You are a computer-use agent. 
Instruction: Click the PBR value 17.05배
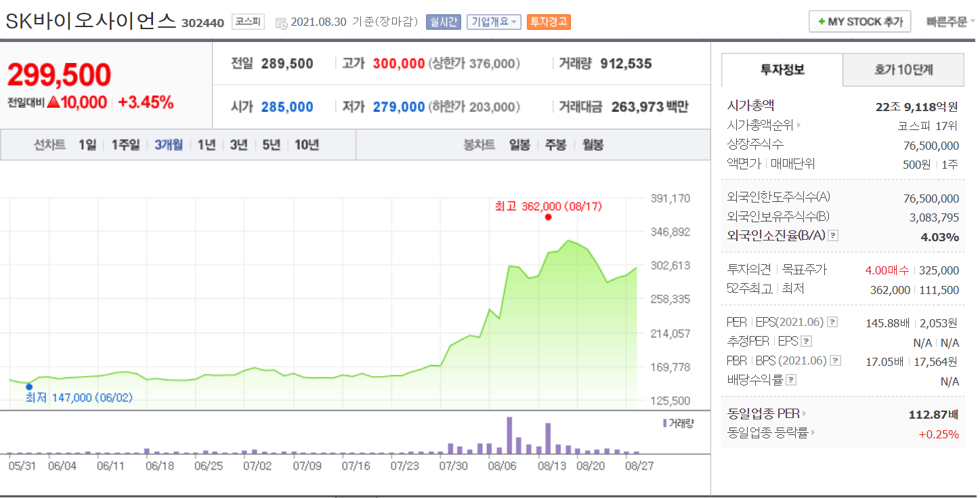point(885,361)
